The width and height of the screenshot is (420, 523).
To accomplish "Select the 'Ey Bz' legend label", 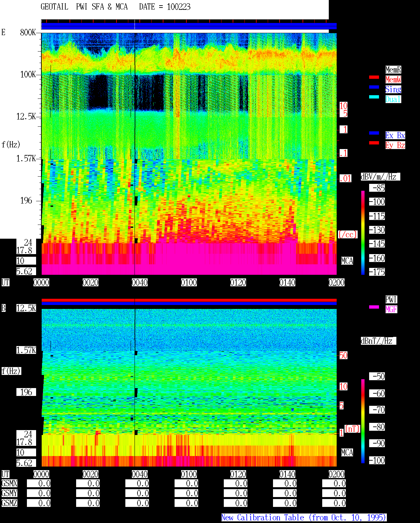I will 395,145.
